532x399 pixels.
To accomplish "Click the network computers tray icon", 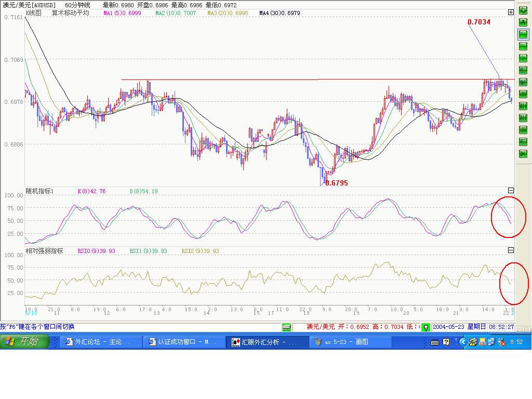I will (491, 342).
